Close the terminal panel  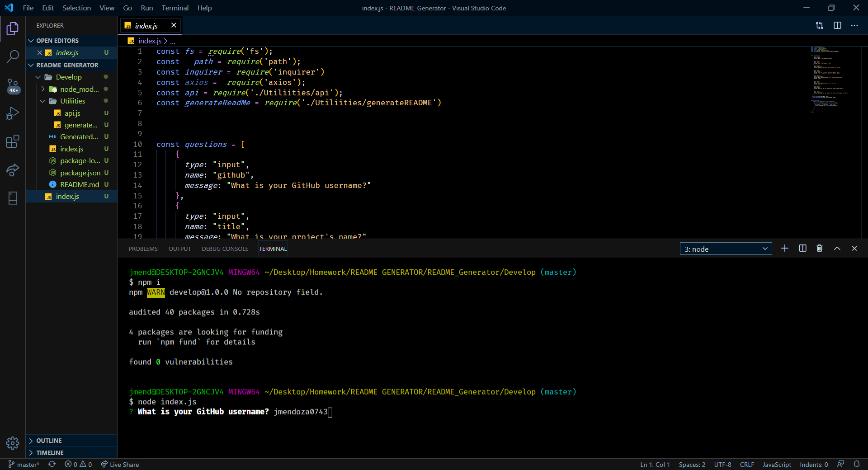pyautogui.click(x=854, y=249)
